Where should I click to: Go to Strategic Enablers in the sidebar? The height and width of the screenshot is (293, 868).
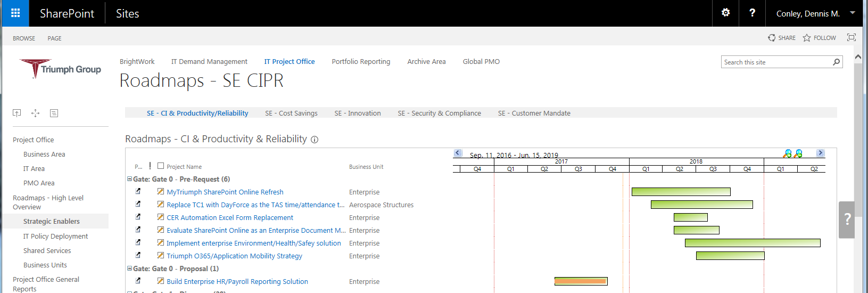pyautogui.click(x=52, y=221)
